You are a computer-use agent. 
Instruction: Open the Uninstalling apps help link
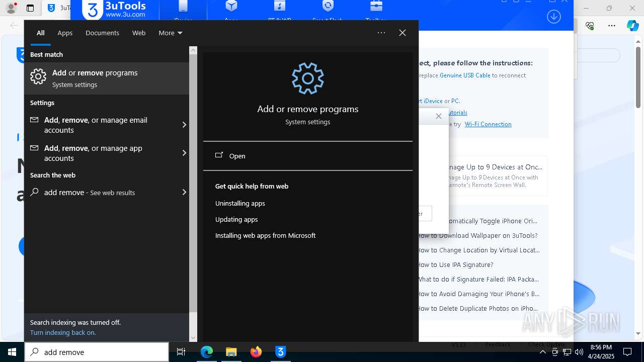(240, 203)
